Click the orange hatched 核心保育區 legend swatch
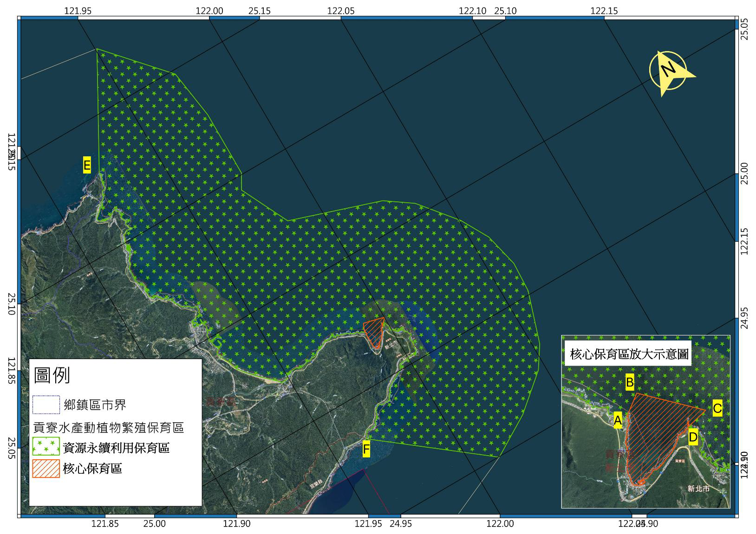The image size is (756, 534). 46,468
